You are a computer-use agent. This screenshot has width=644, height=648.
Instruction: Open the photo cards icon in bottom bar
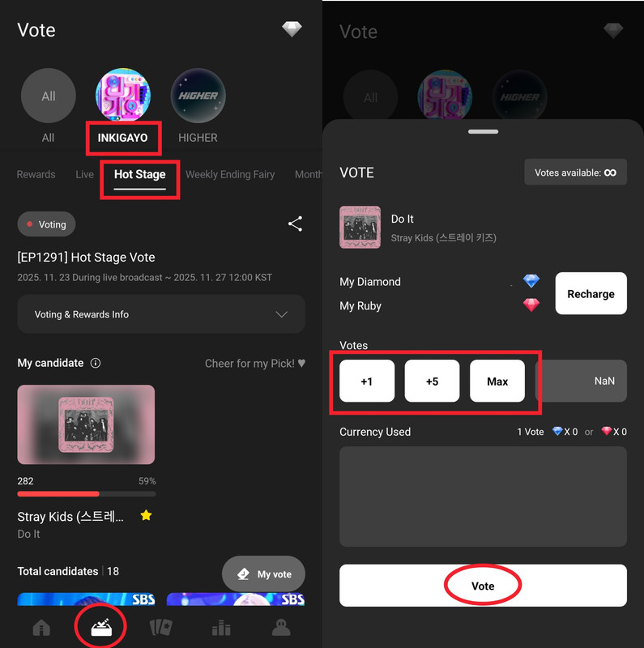click(160, 627)
